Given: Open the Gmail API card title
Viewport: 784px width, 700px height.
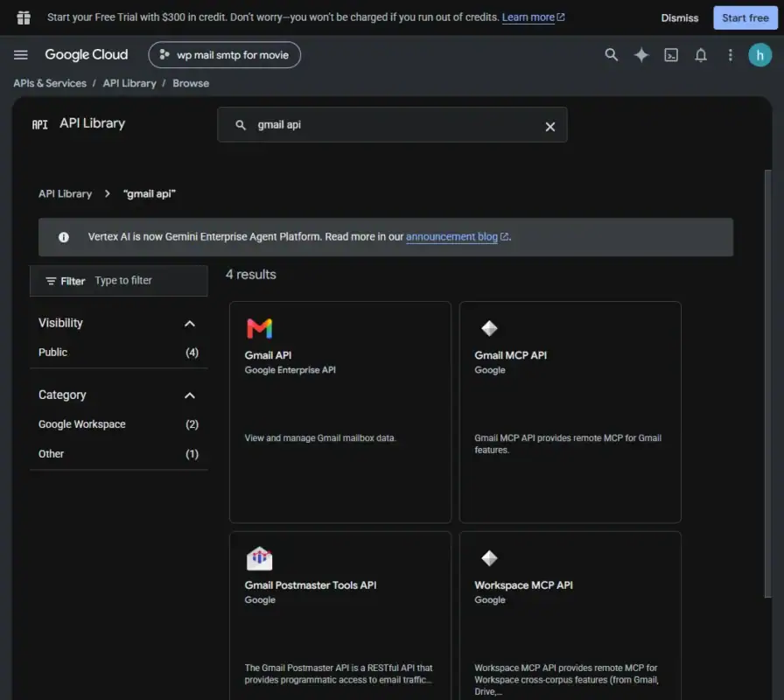Looking at the screenshot, I should (268, 355).
